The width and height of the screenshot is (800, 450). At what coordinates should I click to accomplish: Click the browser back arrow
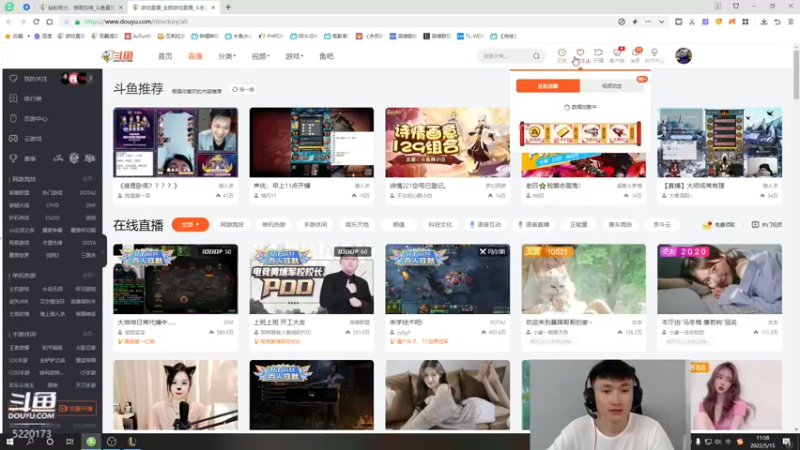[x=9, y=21]
